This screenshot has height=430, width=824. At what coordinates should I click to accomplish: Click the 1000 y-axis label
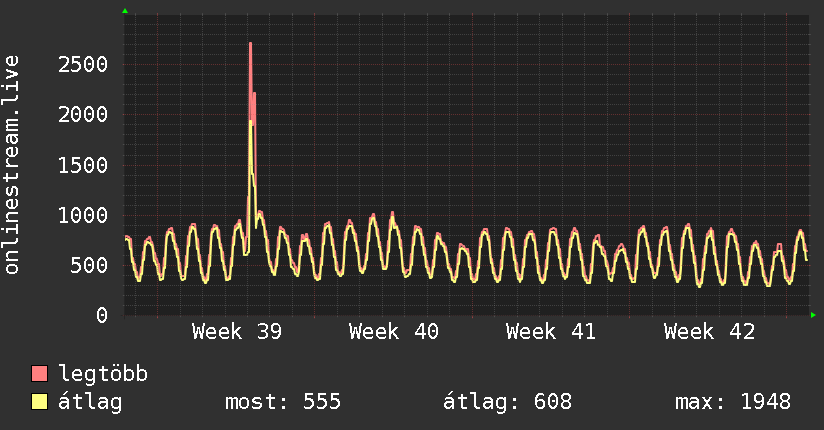[83, 216]
